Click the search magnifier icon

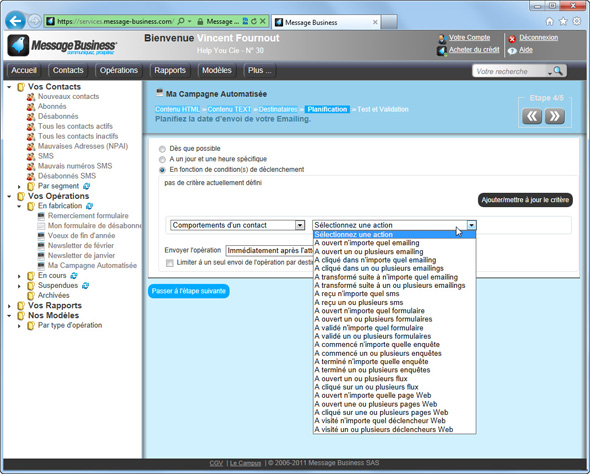[x=558, y=71]
